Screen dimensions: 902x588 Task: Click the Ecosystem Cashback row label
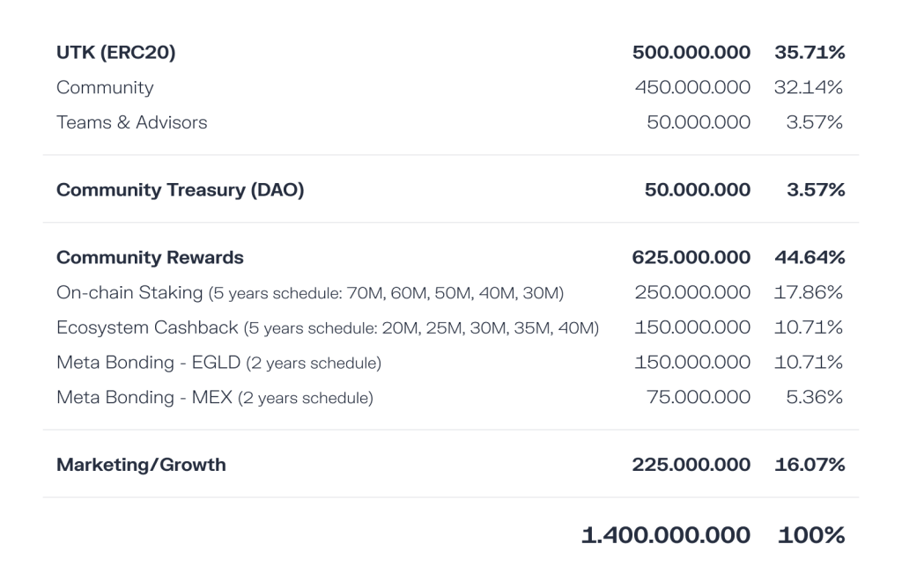[x=147, y=327]
